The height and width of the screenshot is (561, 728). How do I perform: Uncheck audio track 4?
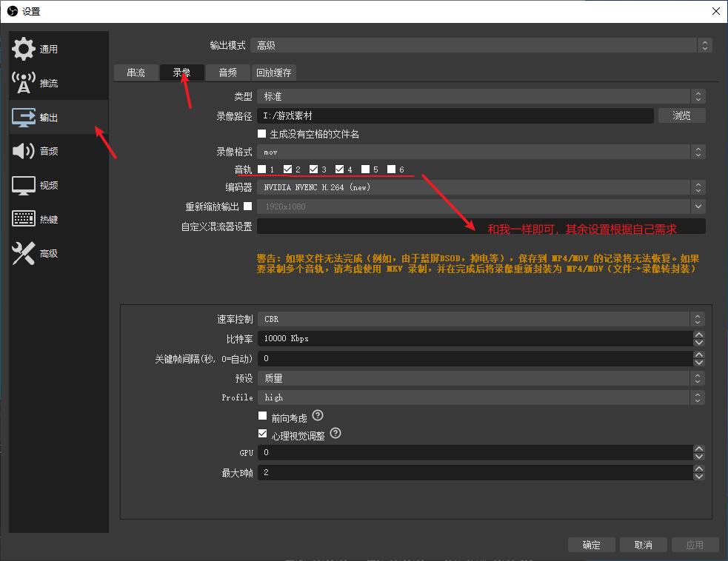tap(340, 169)
